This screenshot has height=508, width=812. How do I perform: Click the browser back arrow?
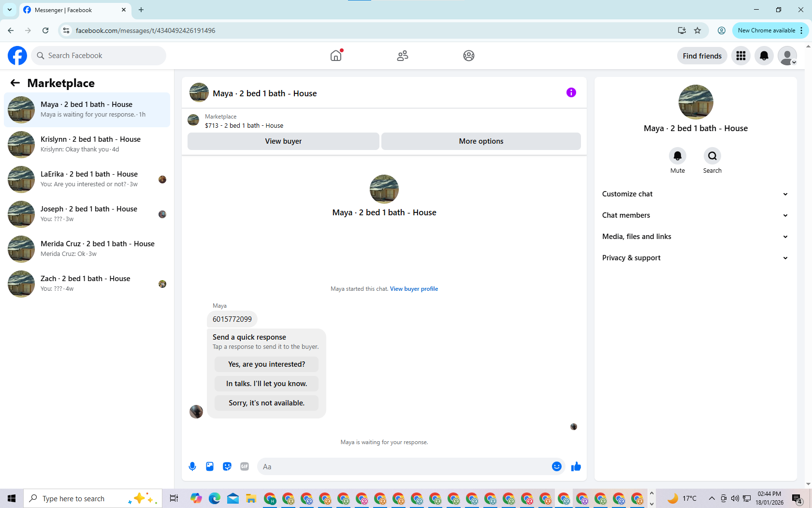11,30
